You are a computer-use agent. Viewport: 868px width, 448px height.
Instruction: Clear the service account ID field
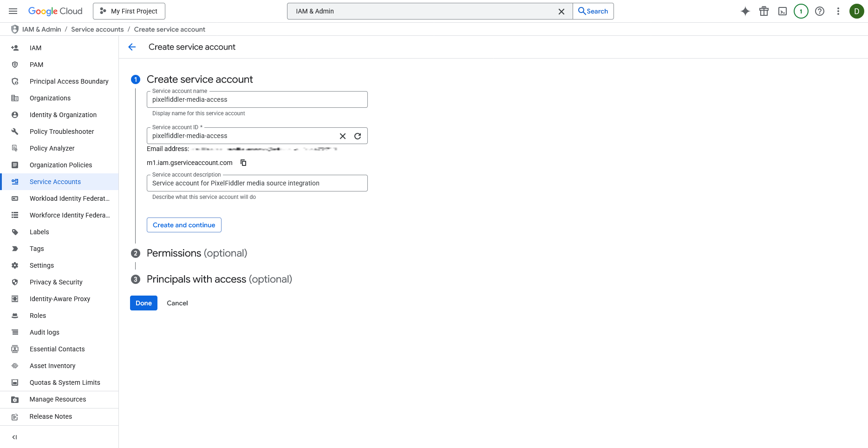tap(343, 136)
